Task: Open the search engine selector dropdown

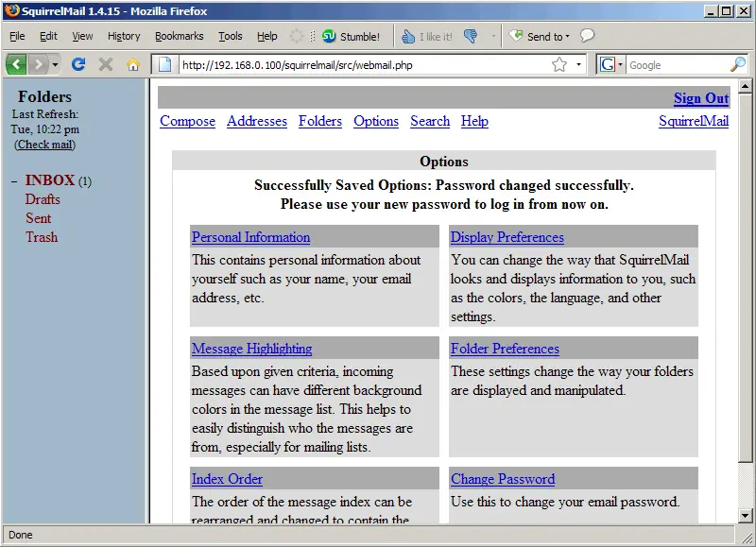Action: (621, 64)
